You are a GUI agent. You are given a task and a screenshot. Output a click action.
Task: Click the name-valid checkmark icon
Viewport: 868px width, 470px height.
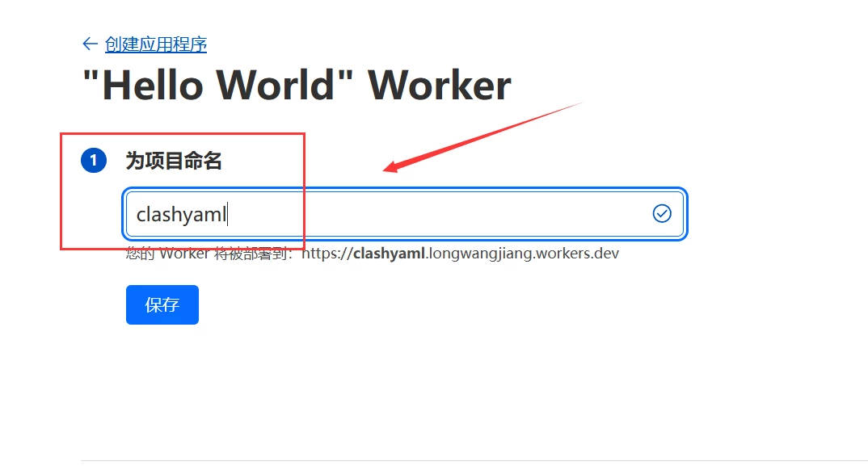pyautogui.click(x=662, y=213)
